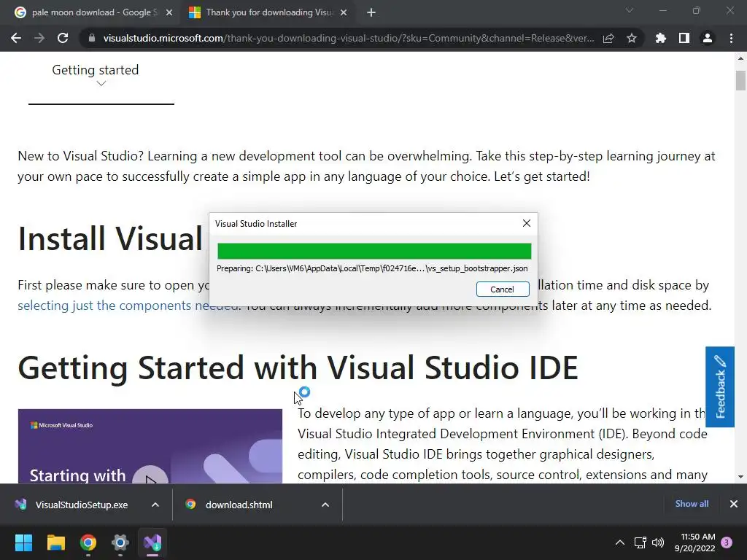Share this page using the share icon

[x=608, y=38]
